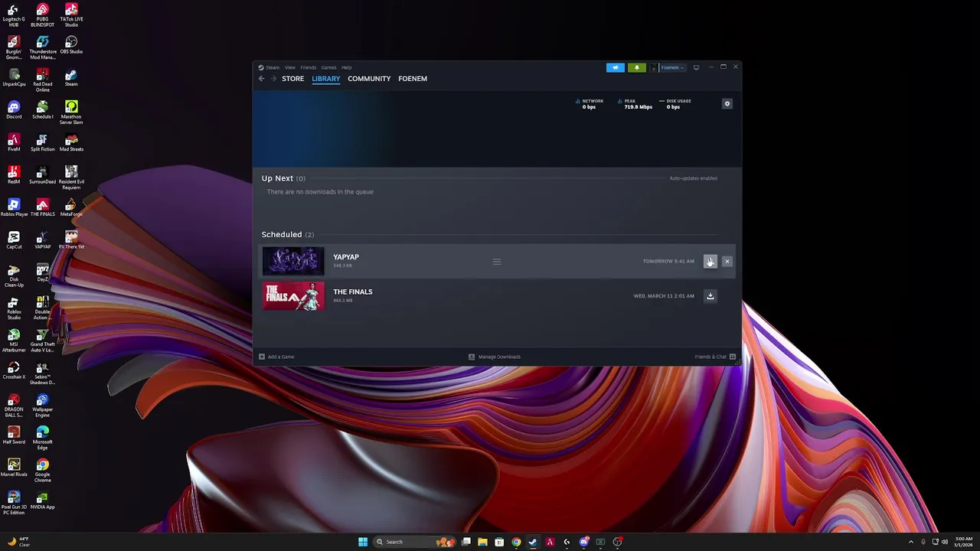This screenshot has width=980, height=551.
Task: Remove YAPYAP from the scheduled list
Action: 727,262
